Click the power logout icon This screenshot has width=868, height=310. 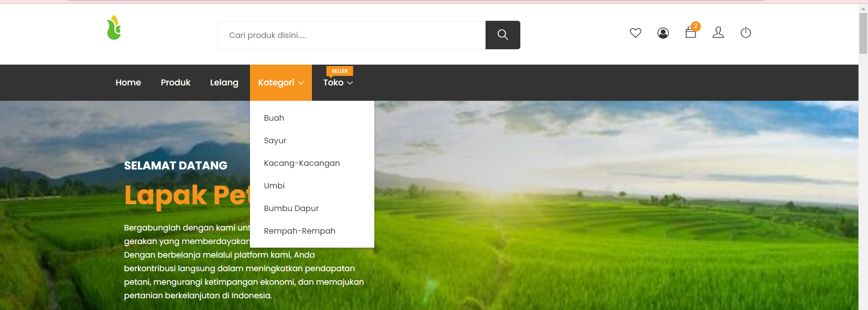(x=745, y=33)
